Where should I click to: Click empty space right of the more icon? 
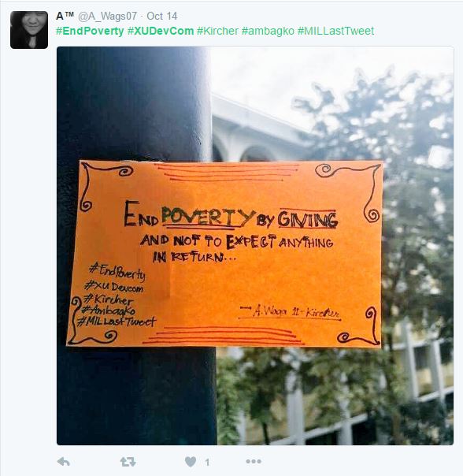[x=358, y=462]
